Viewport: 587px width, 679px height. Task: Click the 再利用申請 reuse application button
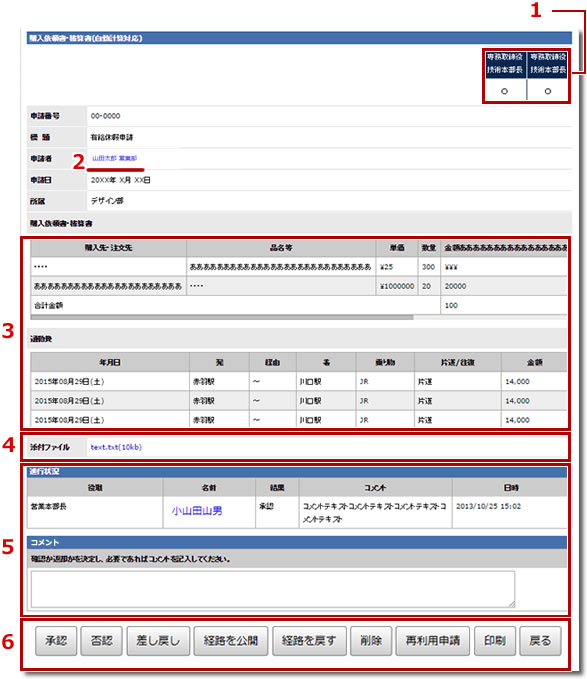pyautogui.click(x=432, y=640)
